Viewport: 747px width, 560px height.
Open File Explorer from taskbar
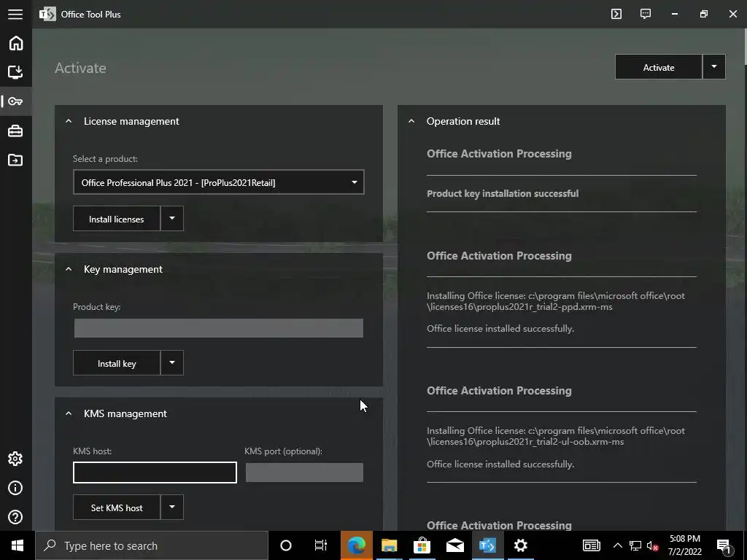point(390,545)
